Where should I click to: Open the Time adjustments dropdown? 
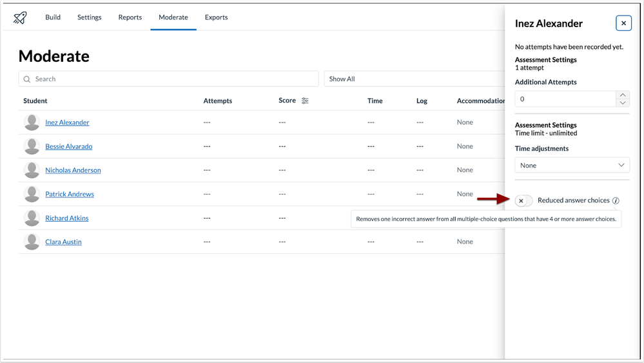[x=572, y=165]
